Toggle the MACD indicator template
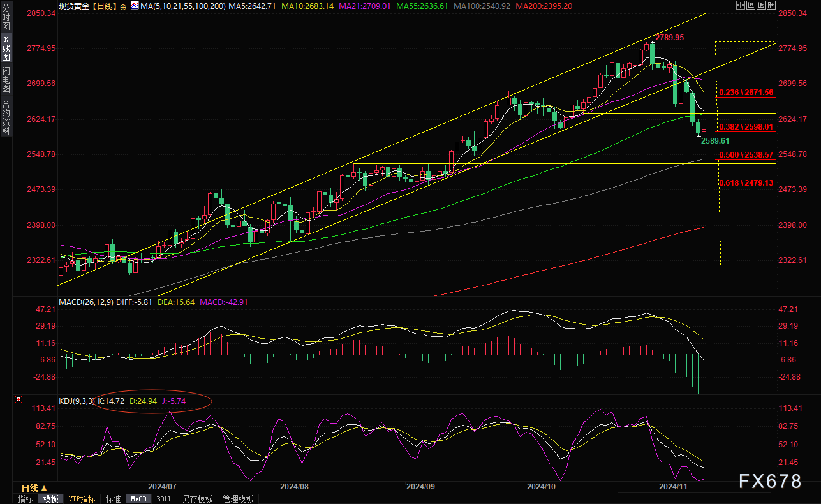Screen dimensions: 821x504 click(x=138, y=499)
